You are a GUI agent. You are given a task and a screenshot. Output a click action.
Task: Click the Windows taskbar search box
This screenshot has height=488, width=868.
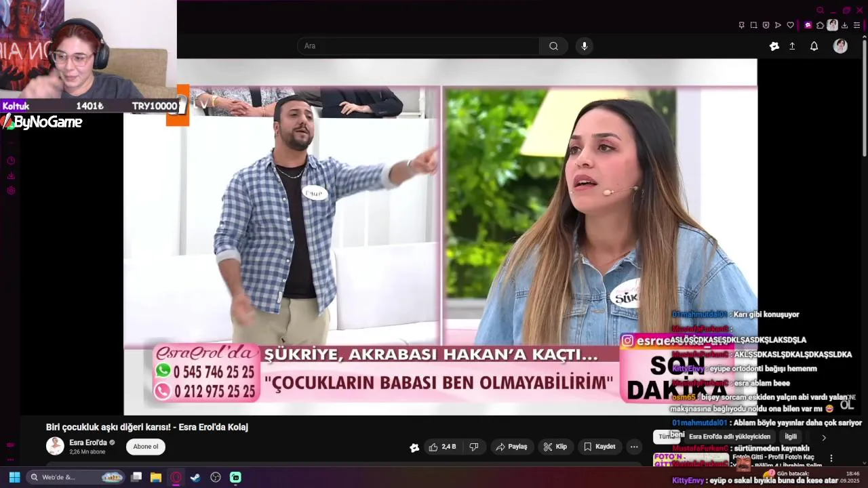[75, 477]
